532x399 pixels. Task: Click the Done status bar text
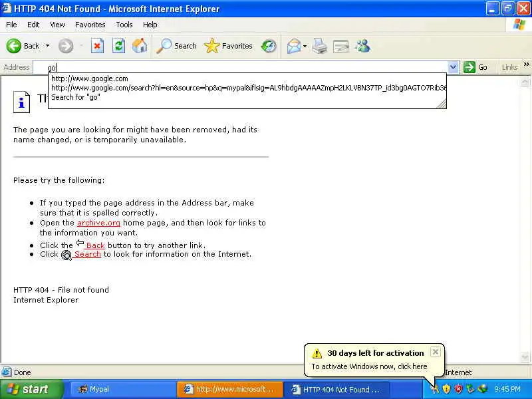click(23, 372)
